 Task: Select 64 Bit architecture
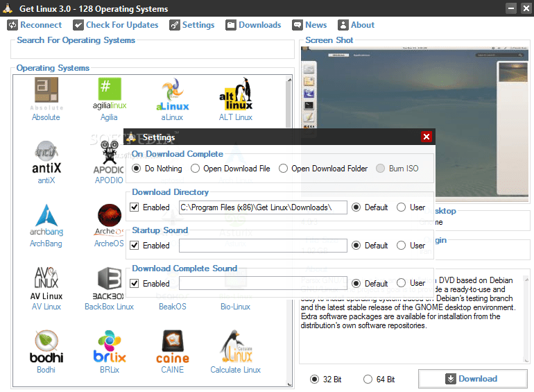tap(368, 379)
